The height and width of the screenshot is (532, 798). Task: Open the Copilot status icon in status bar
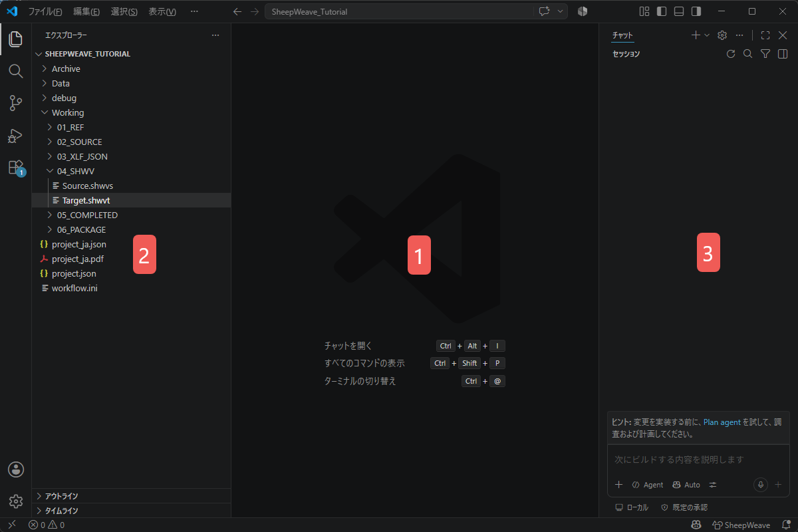pyautogui.click(x=696, y=525)
